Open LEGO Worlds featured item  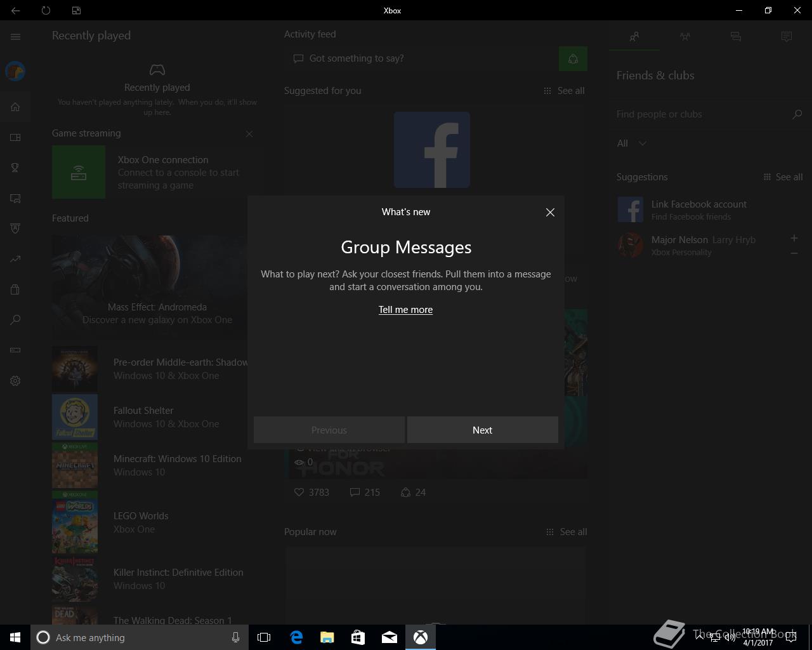[x=150, y=522]
